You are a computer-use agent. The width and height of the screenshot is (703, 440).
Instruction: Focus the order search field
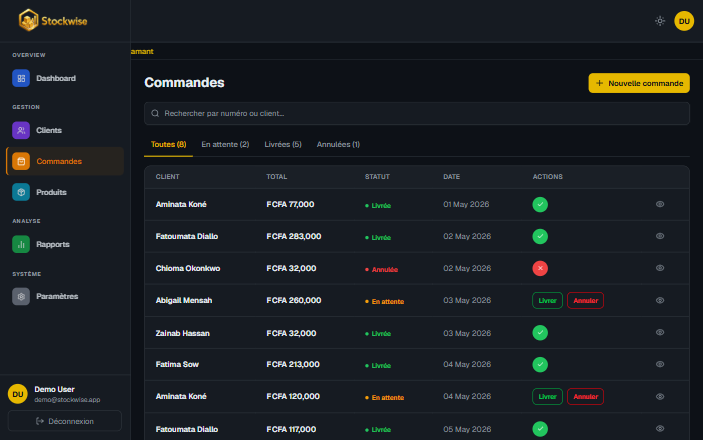(417, 113)
